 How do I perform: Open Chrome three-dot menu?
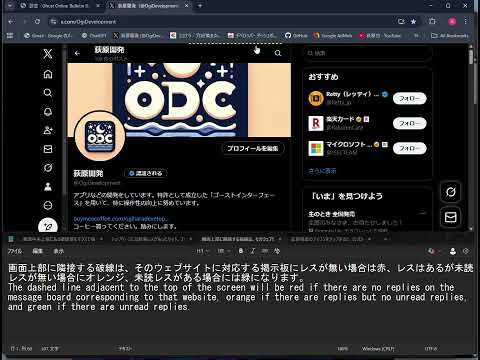466,22
